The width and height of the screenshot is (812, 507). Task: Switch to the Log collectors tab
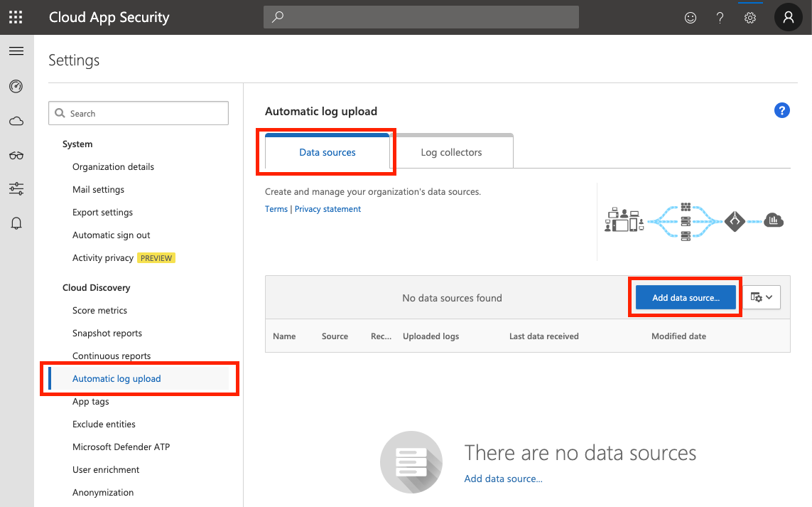[451, 152]
